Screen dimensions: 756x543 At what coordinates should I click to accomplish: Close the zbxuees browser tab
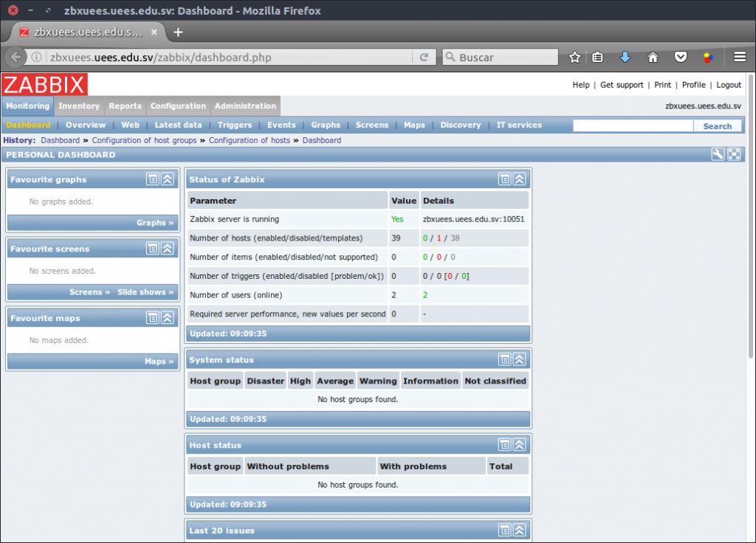pyautogui.click(x=154, y=32)
